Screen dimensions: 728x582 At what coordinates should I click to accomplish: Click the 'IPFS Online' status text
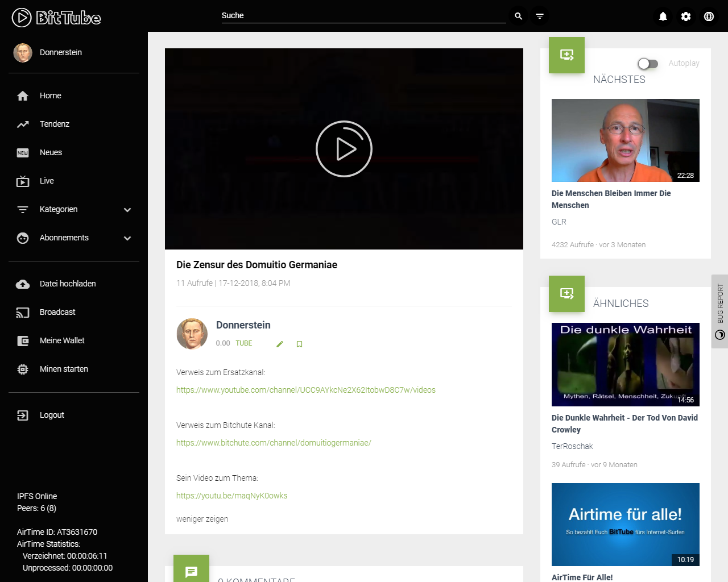pyautogui.click(x=37, y=497)
